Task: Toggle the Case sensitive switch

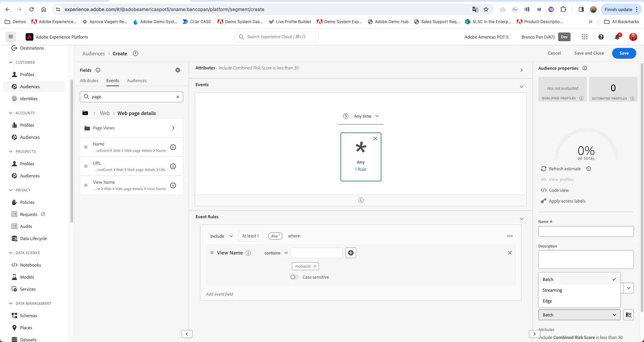Action: click(294, 277)
